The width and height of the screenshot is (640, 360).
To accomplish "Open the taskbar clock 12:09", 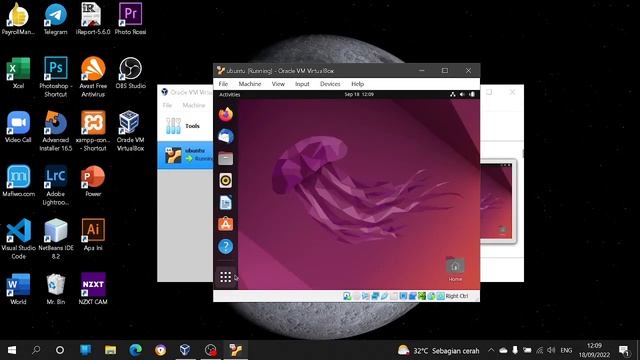I will tap(594, 350).
